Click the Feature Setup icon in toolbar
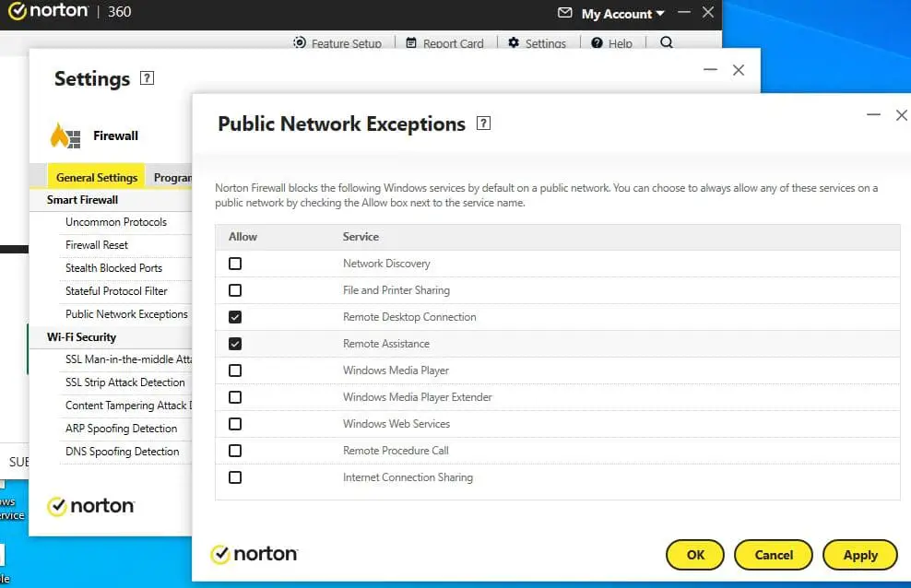This screenshot has height=588, width=911. 300,43
